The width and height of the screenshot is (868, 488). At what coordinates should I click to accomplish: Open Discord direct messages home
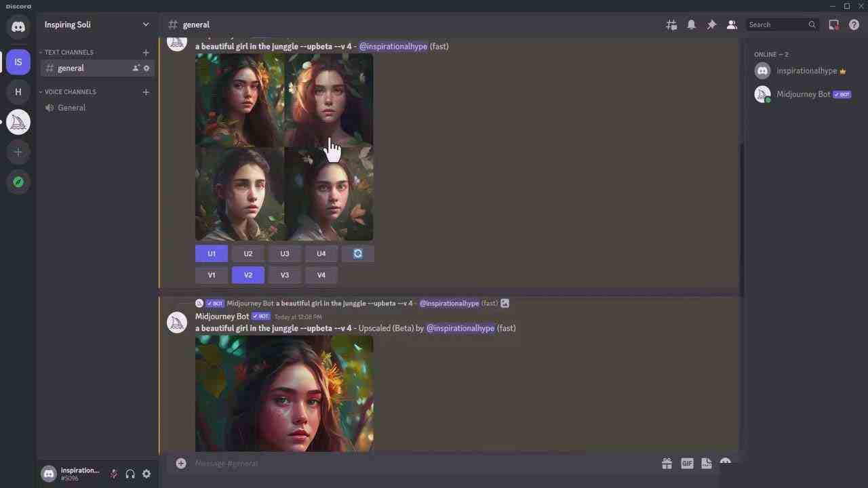click(x=18, y=27)
